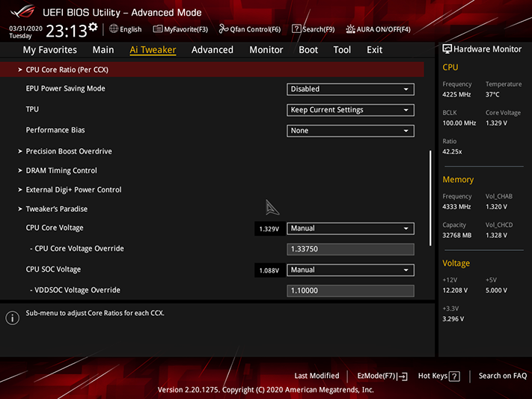
Task: Click the EzMode exit arrow icon
Action: pos(403,377)
